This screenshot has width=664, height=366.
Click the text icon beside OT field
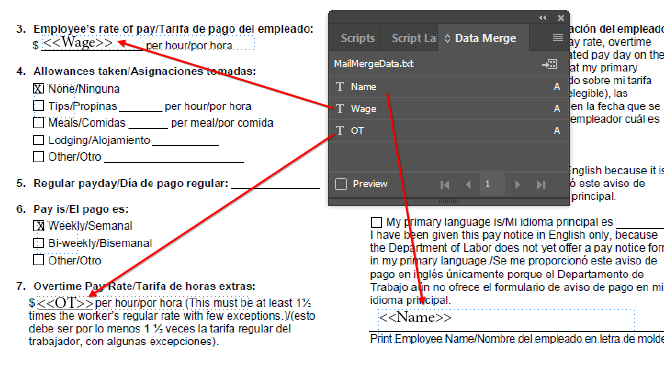coord(340,130)
